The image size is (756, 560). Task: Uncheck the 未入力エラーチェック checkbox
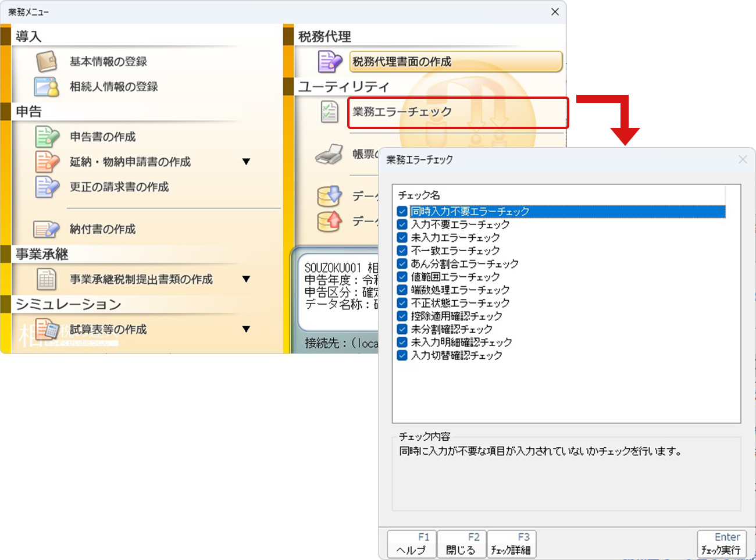402,238
